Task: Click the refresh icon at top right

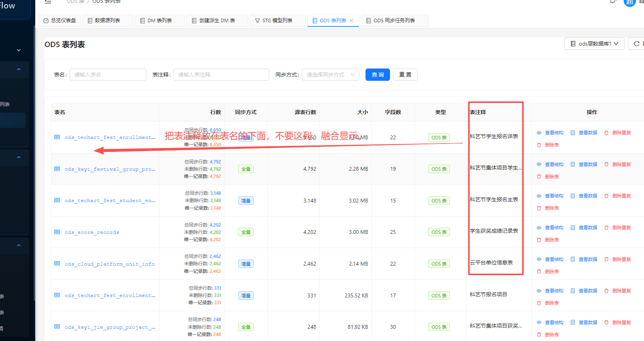Action: [636, 44]
